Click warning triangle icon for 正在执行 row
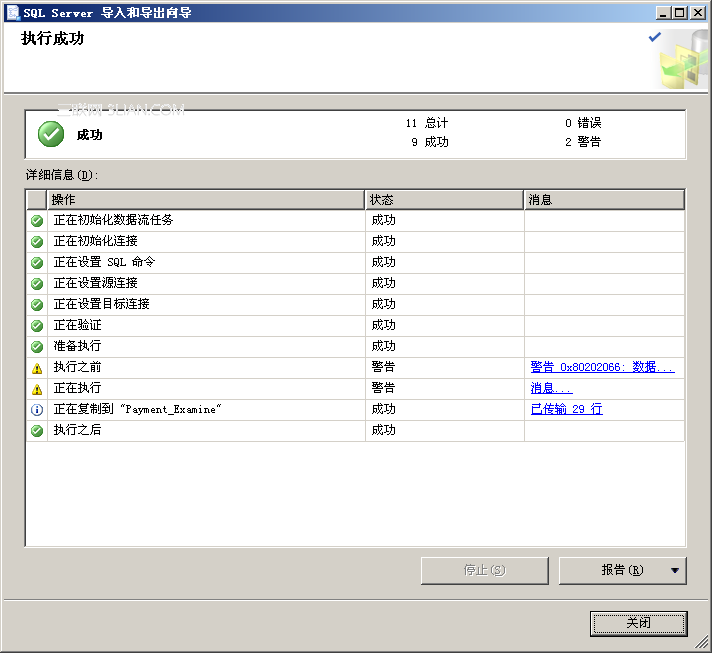The image size is (712, 653). [37, 389]
